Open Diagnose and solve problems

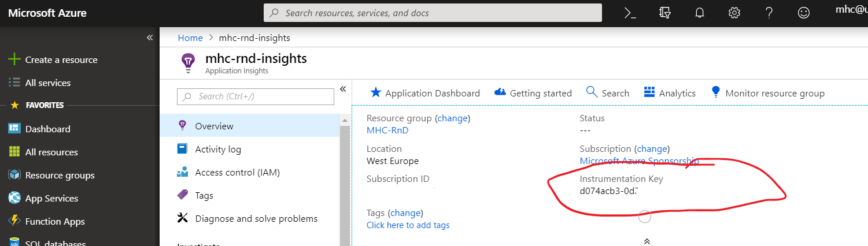point(250,218)
